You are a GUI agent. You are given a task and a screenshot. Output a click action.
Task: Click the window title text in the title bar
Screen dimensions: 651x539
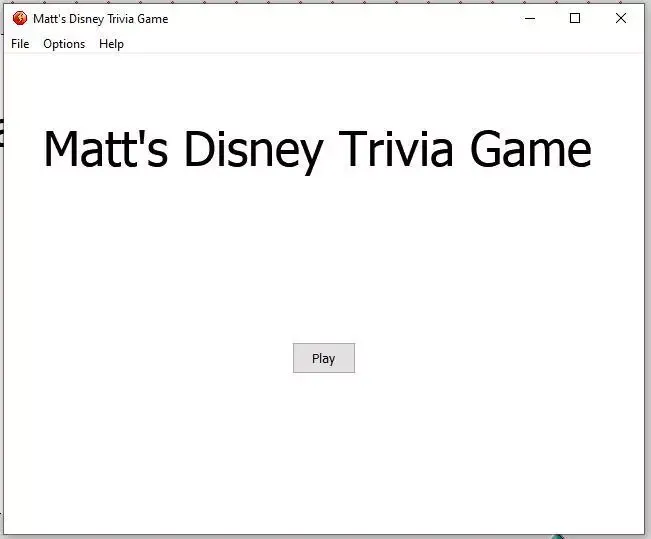100,19
